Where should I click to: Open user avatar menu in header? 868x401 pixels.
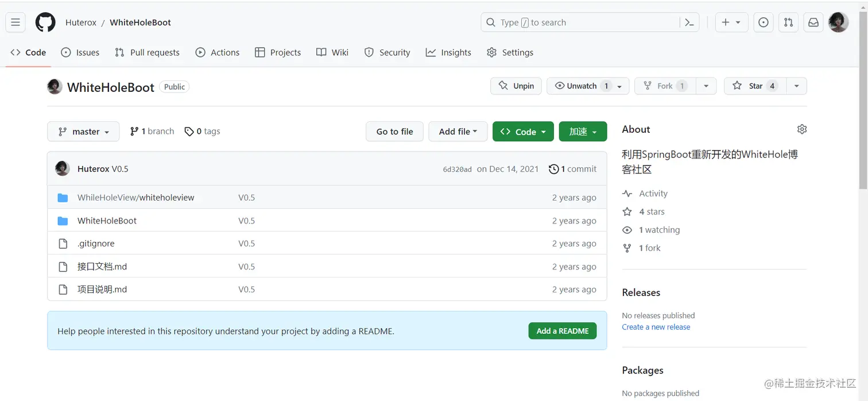click(838, 22)
